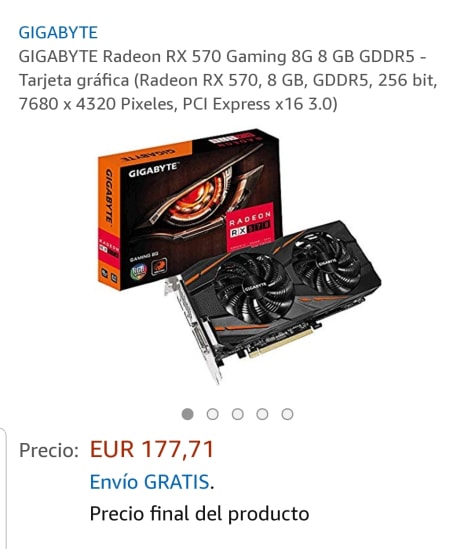Tap the Precio final del producto text
This screenshot has height=549, width=475.
(x=199, y=514)
